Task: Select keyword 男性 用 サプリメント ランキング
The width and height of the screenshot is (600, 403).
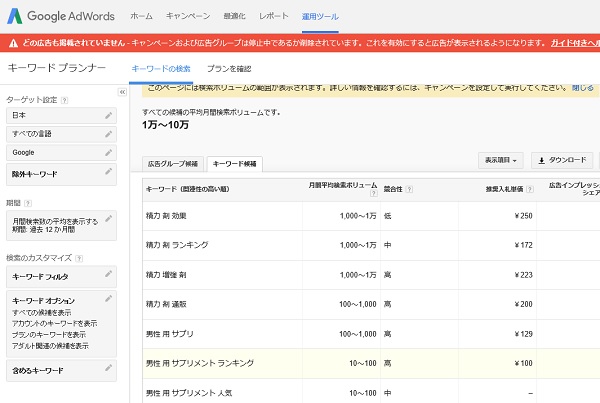Action: 200,363
